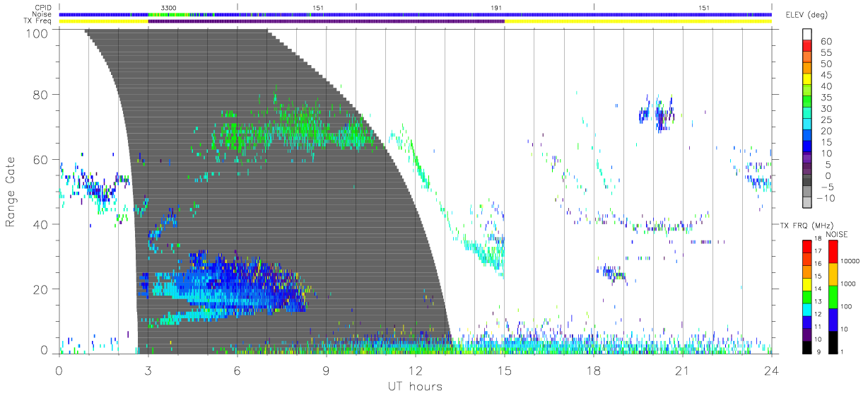Click the UT hour tick label 24
This screenshot has height=401, width=868.
(771, 370)
